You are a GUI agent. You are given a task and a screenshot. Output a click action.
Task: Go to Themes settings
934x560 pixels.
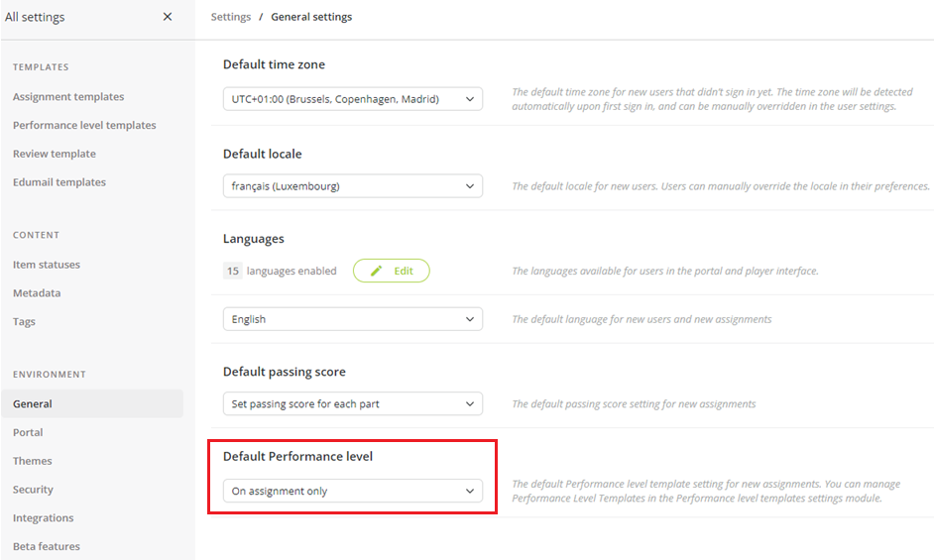[32, 461]
